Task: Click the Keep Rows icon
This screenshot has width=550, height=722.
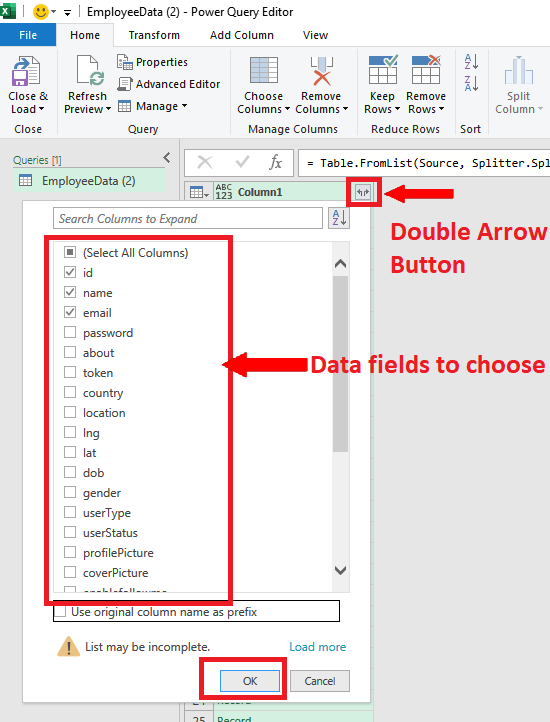Action: click(383, 70)
